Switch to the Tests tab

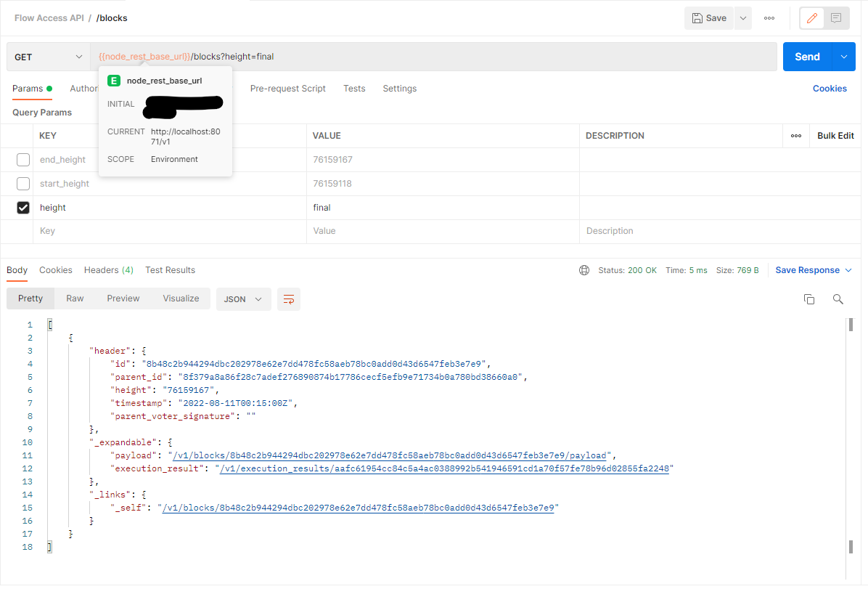[x=354, y=88]
